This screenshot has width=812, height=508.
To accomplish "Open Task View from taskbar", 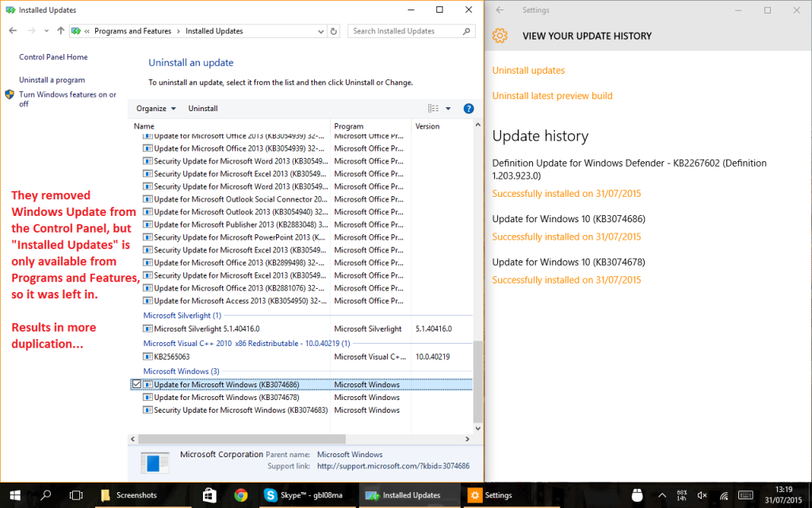I will 76,495.
